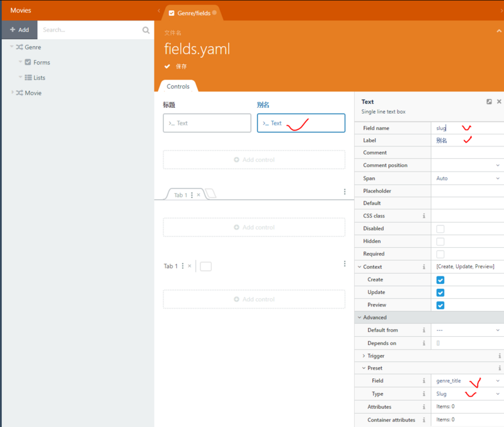
Task: Check the Required checkbox
Action: tap(440, 254)
